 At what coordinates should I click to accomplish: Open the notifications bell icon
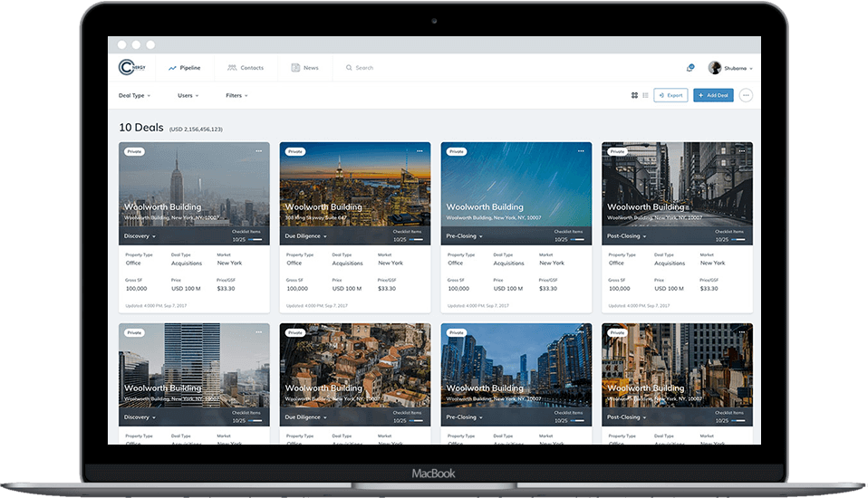click(690, 68)
